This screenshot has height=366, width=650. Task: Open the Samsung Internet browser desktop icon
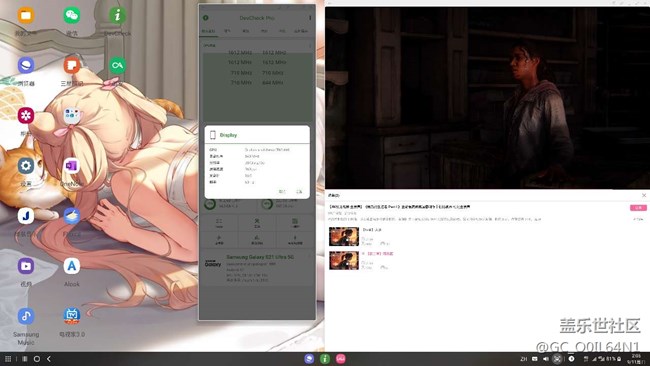pos(26,65)
